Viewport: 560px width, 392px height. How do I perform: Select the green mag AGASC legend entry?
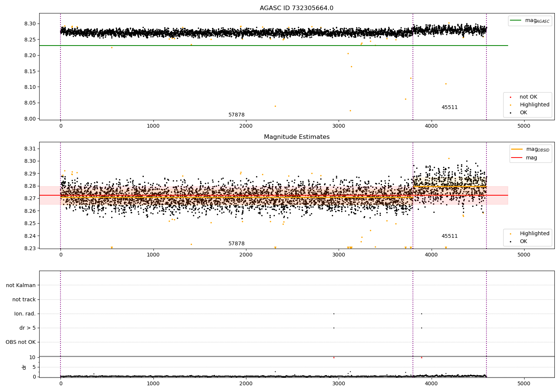point(530,21)
